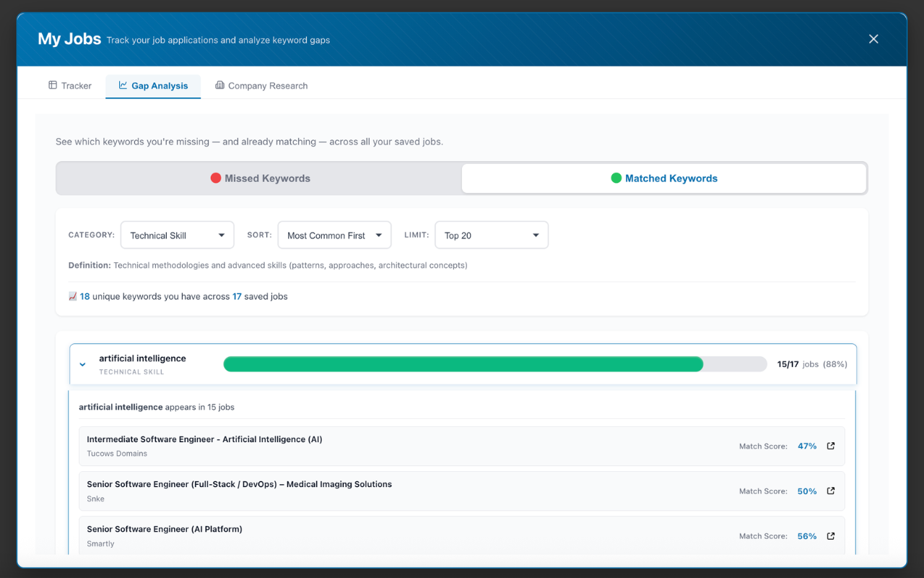Click the chart emoji beside unique keywords

tap(72, 296)
